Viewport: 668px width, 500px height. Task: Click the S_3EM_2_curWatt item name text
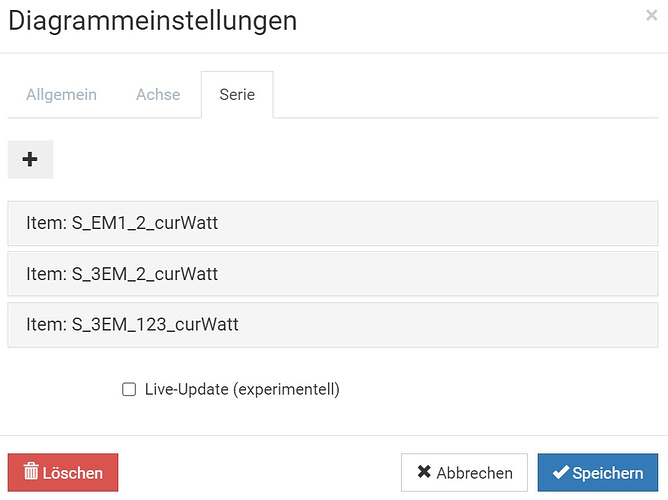click(x=144, y=274)
